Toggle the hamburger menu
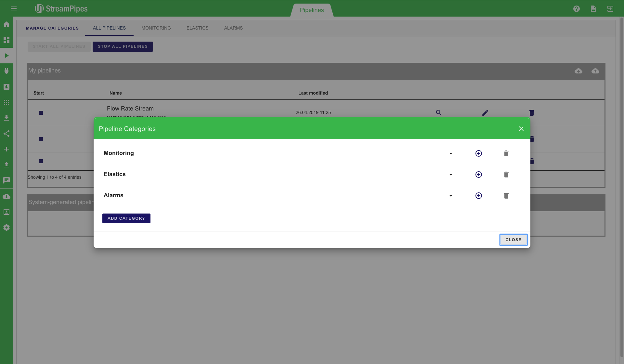 tap(14, 8)
